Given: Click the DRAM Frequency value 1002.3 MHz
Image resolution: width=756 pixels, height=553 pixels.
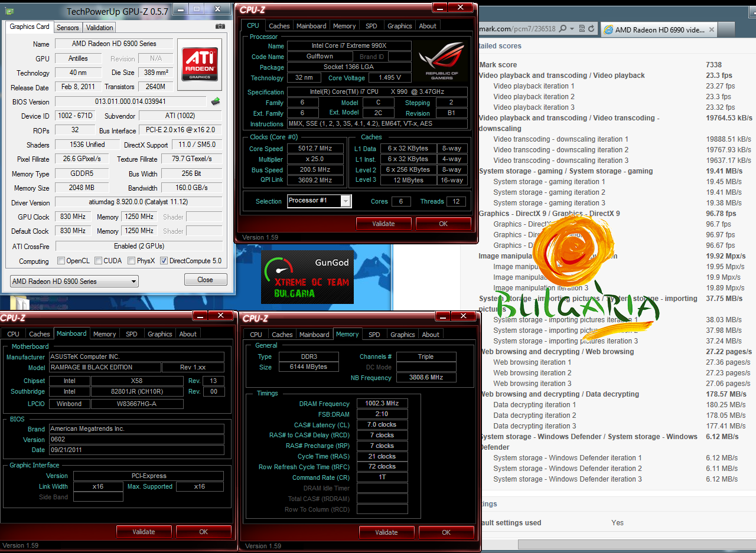Looking at the screenshot, I should coord(382,404).
